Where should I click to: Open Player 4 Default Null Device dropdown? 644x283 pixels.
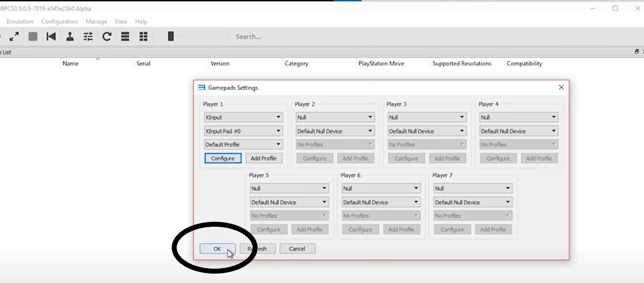tap(519, 131)
